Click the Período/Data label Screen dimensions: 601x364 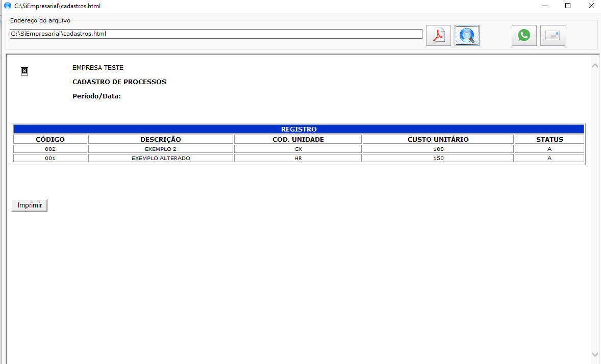(96, 96)
